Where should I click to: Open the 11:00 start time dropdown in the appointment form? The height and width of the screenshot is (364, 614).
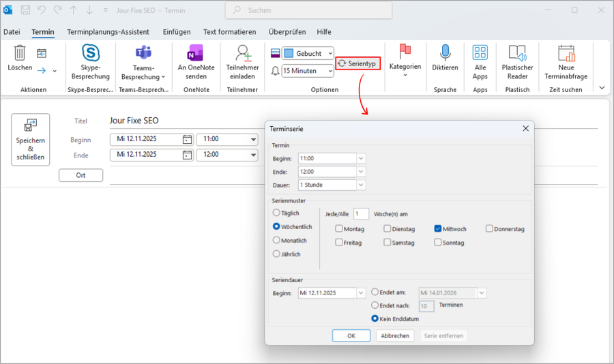point(253,139)
